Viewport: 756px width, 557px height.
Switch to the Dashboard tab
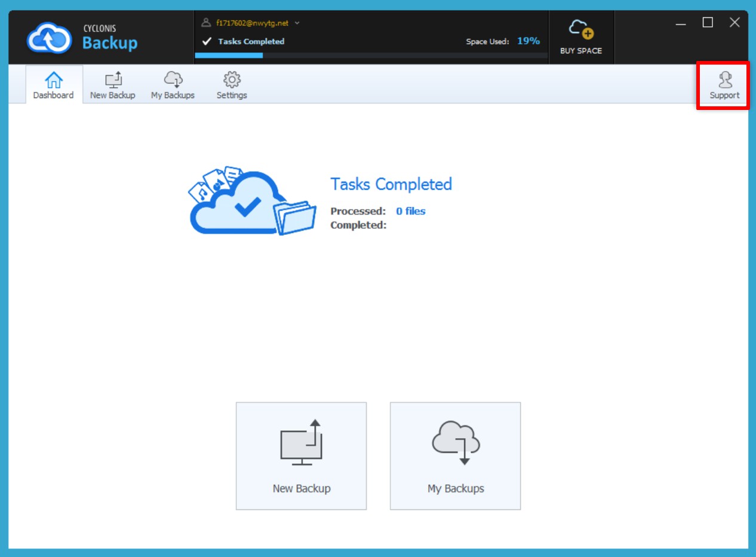point(54,85)
